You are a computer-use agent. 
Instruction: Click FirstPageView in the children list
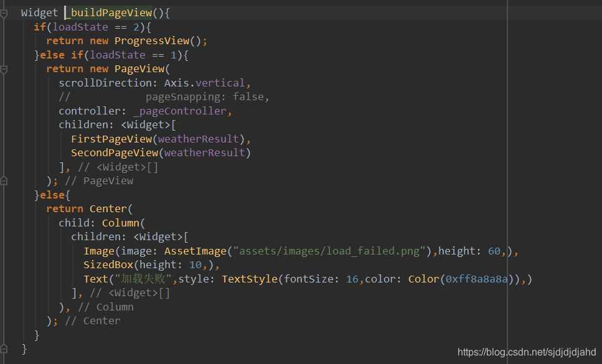pyautogui.click(x=111, y=139)
